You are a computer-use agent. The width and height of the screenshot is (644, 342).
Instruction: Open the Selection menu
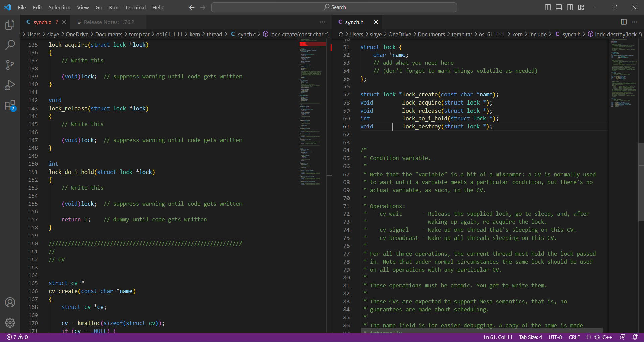click(59, 7)
